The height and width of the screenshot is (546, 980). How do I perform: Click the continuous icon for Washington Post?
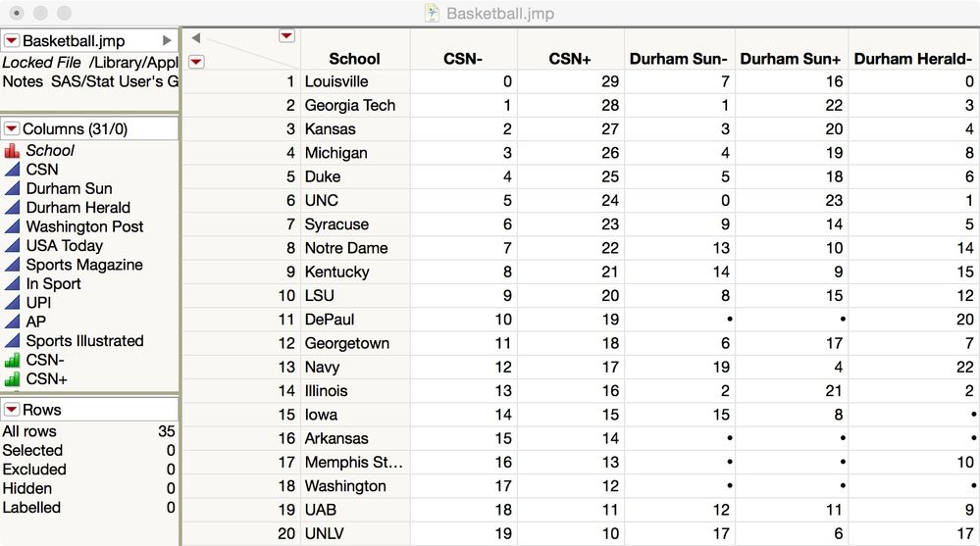12,226
